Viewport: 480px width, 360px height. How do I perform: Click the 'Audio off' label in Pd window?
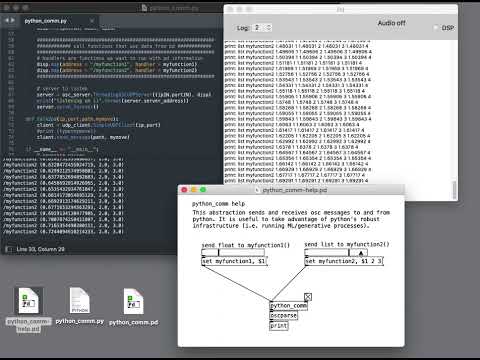pyautogui.click(x=391, y=23)
